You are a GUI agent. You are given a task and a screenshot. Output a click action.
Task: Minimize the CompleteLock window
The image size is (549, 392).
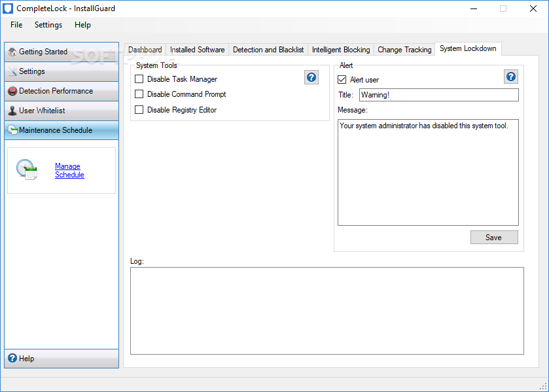coord(473,9)
